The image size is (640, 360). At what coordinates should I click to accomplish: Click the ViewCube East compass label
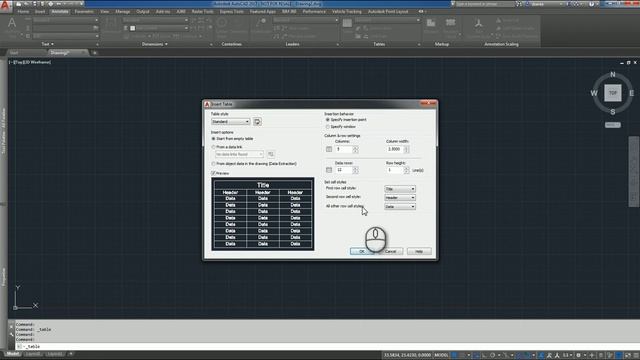631,93
